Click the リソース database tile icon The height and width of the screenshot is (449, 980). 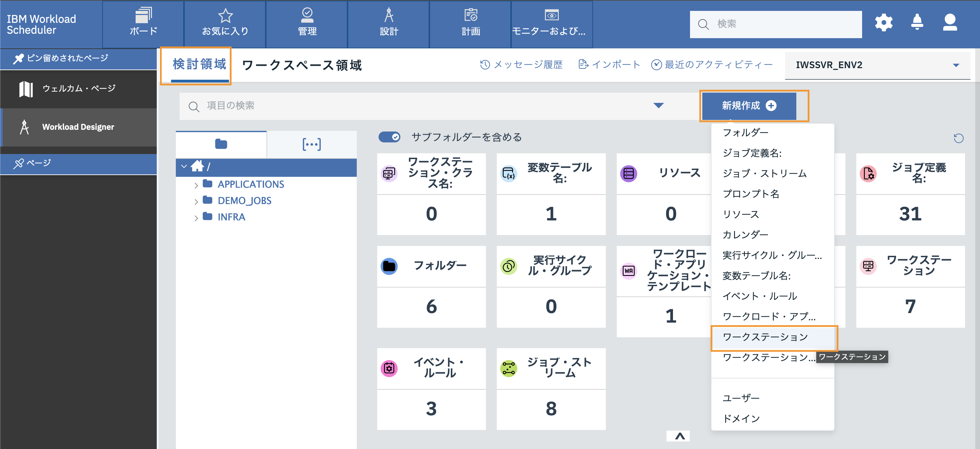[x=628, y=173]
